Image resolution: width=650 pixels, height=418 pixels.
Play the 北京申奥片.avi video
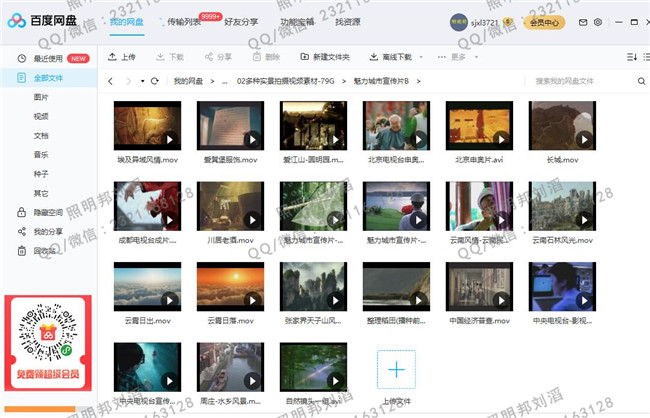tap(501, 140)
